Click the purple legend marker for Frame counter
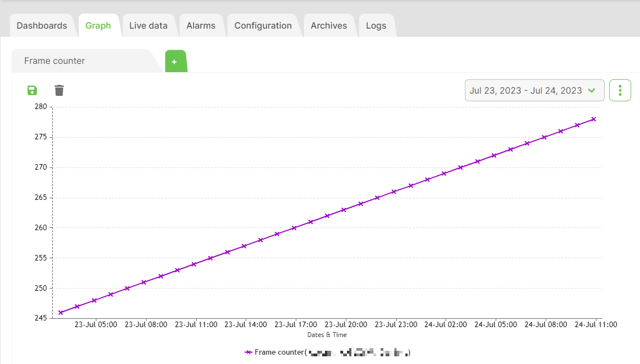This screenshot has width=640, height=364. (x=248, y=352)
